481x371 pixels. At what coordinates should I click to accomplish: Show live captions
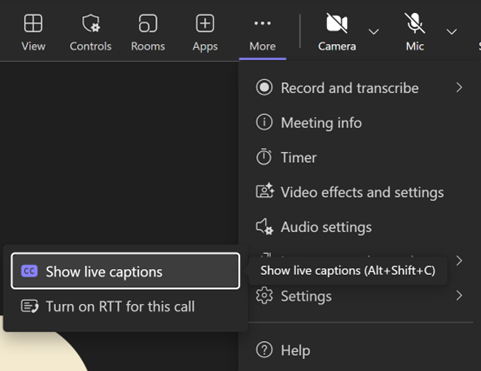[x=125, y=271]
